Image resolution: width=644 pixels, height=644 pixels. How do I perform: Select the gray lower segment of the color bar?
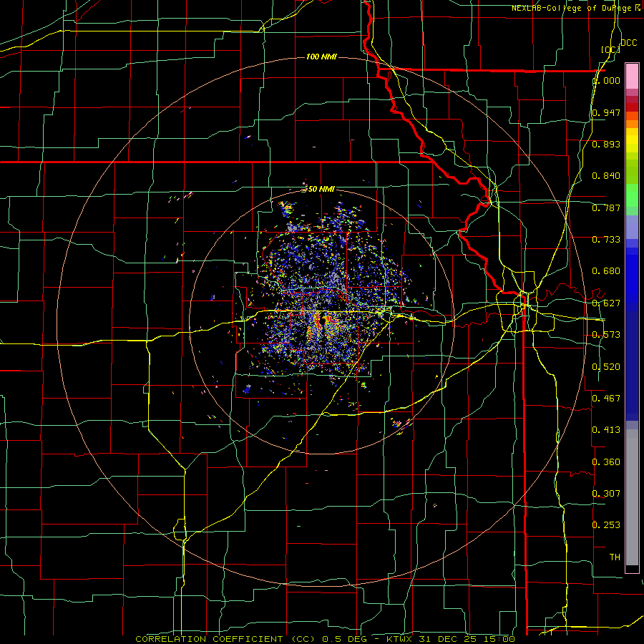632,497
